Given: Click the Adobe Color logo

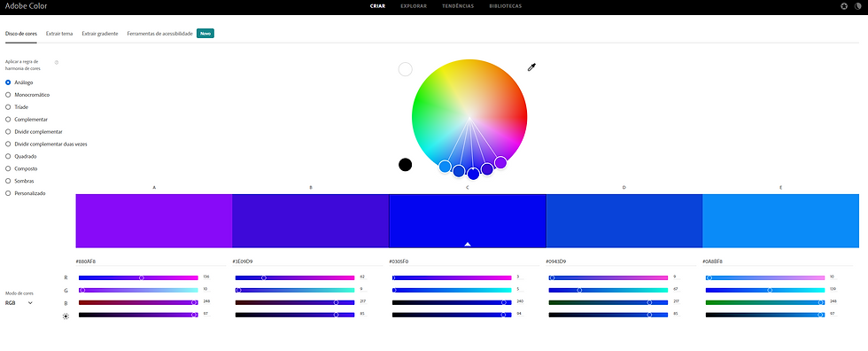Looking at the screenshot, I should (26, 6).
